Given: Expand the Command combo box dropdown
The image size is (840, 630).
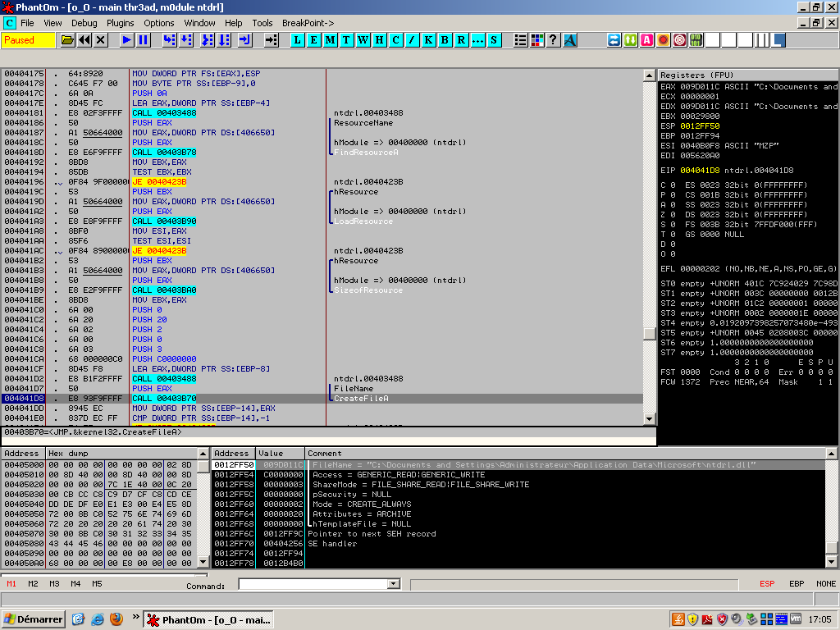Looking at the screenshot, I should pos(394,584).
